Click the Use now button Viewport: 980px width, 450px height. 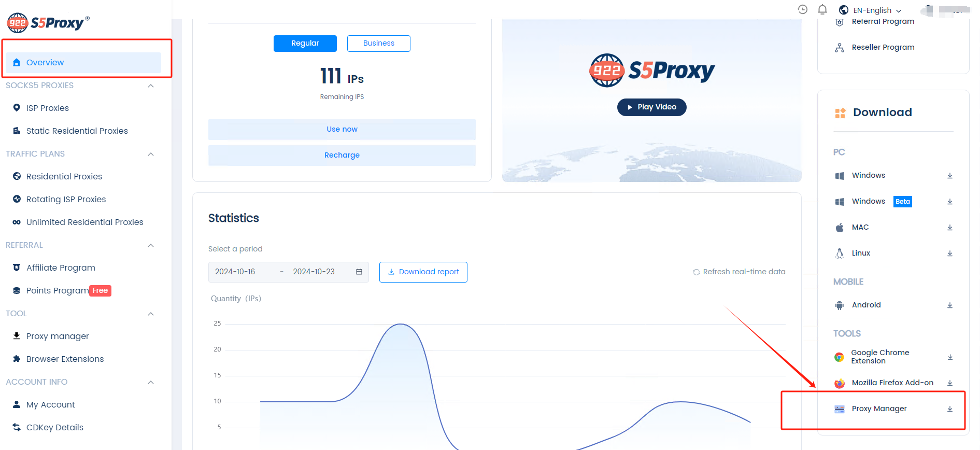pos(342,130)
